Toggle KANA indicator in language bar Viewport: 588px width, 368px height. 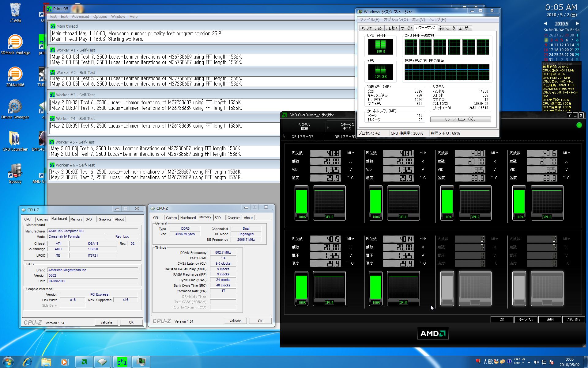click(x=517, y=363)
